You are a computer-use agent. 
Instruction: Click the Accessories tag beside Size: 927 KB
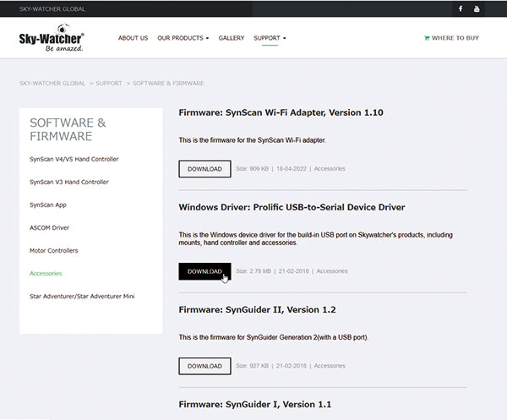pyautogui.click(x=330, y=366)
